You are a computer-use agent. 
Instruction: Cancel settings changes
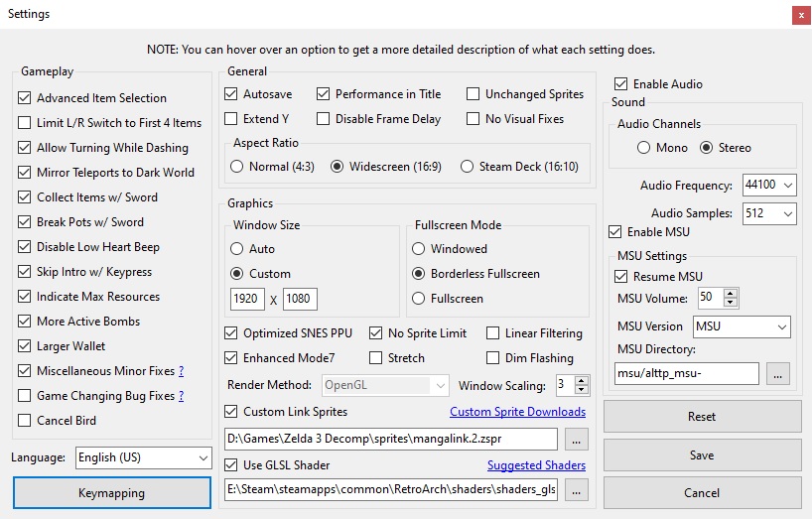click(x=702, y=493)
